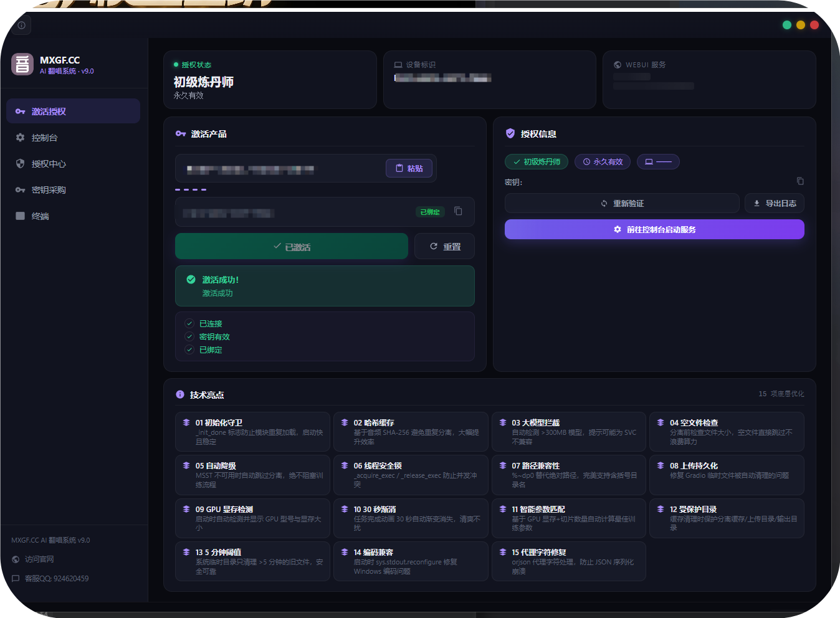Click the 已激活 green button
Viewport: 840px width, 618px height.
(292, 246)
